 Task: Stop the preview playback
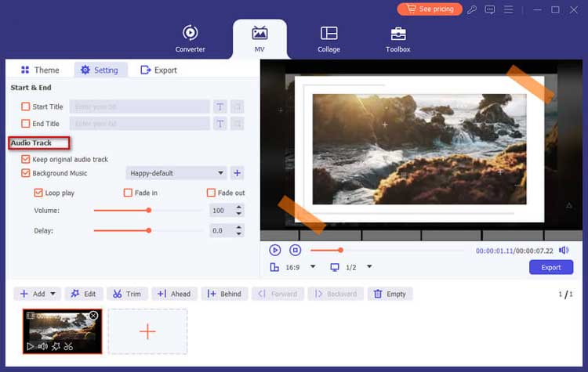[295, 250]
